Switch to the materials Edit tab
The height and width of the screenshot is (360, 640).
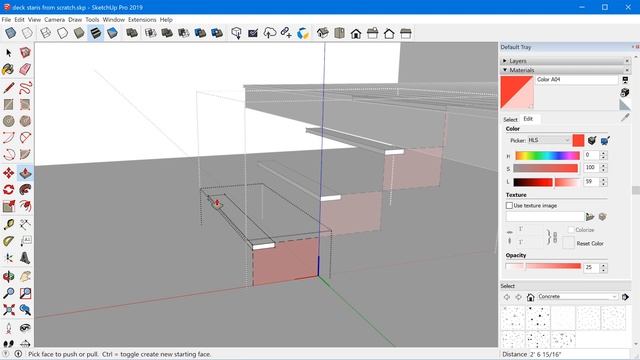tap(528, 119)
